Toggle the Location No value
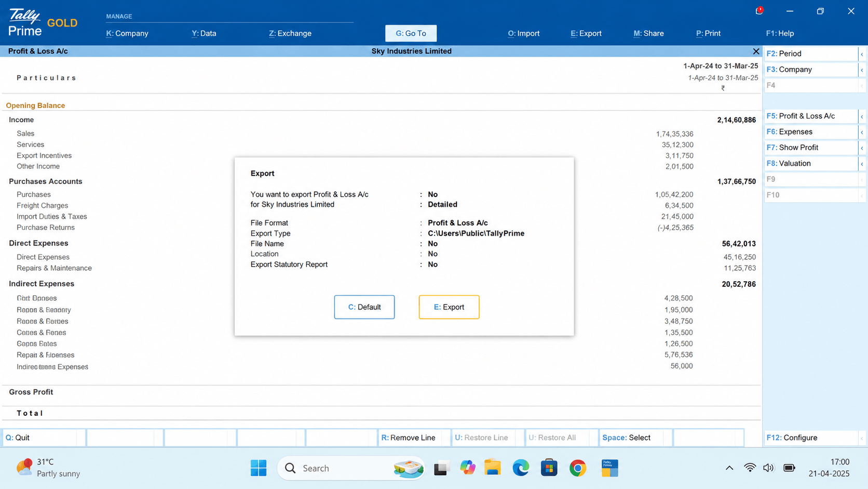This screenshot has height=489, width=868. click(432, 254)
